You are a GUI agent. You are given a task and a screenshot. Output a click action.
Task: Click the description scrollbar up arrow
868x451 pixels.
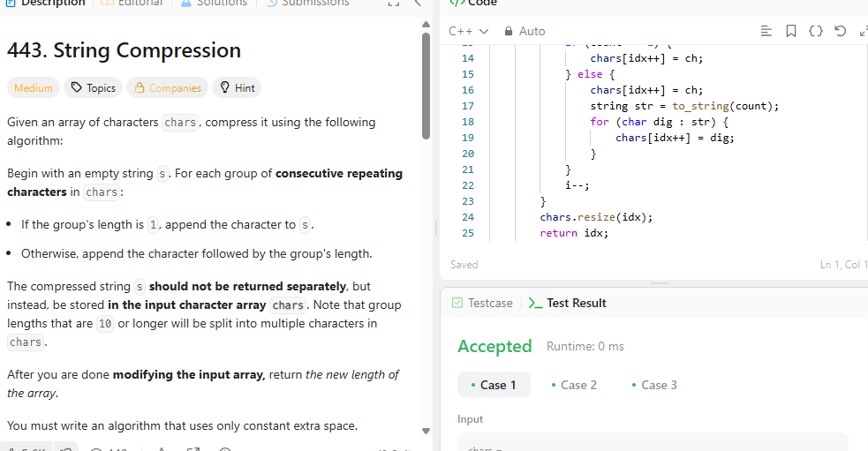[x=426, y=25]
